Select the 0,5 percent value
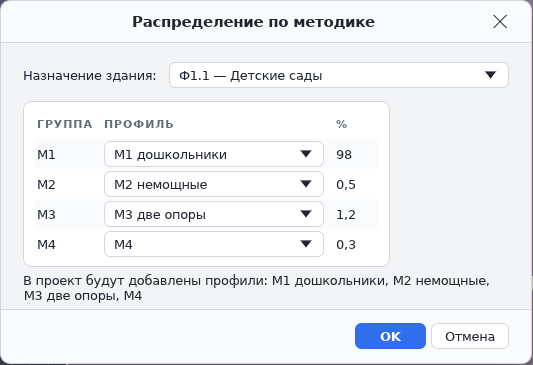 pyautogui.click(x=346, y=185)
